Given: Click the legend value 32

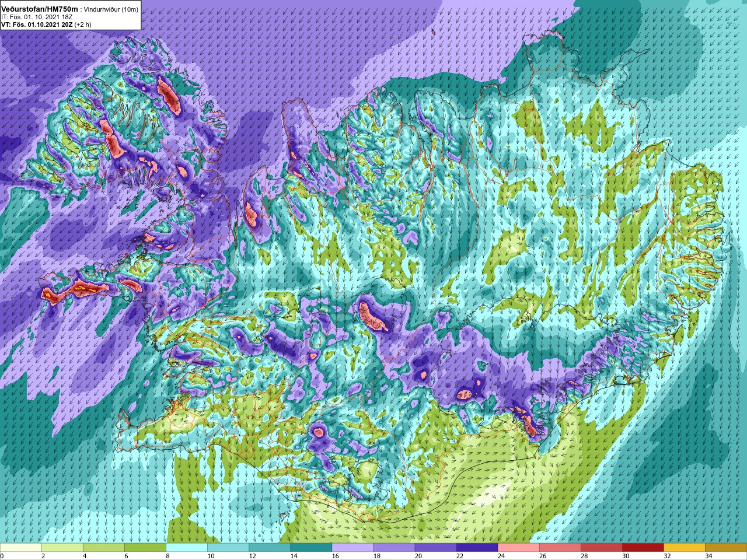Looking at the screenshot, I should click(667, 556).
